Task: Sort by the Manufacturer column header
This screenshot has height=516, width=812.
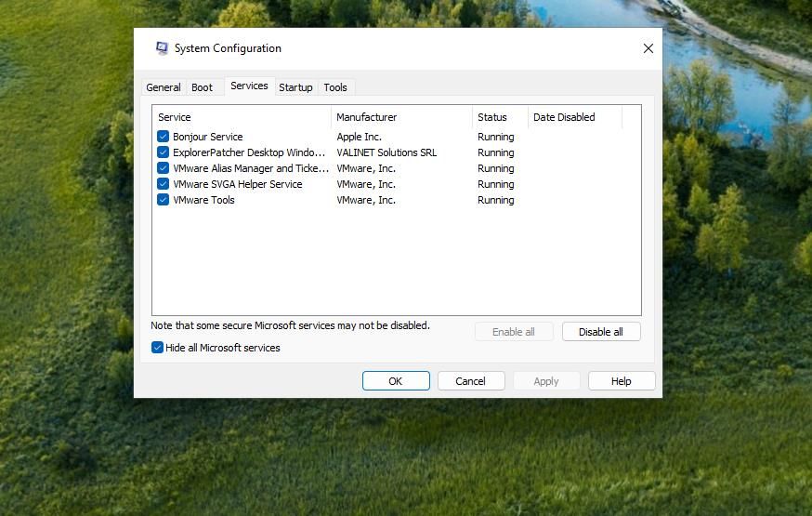Action: coord(402,117)
